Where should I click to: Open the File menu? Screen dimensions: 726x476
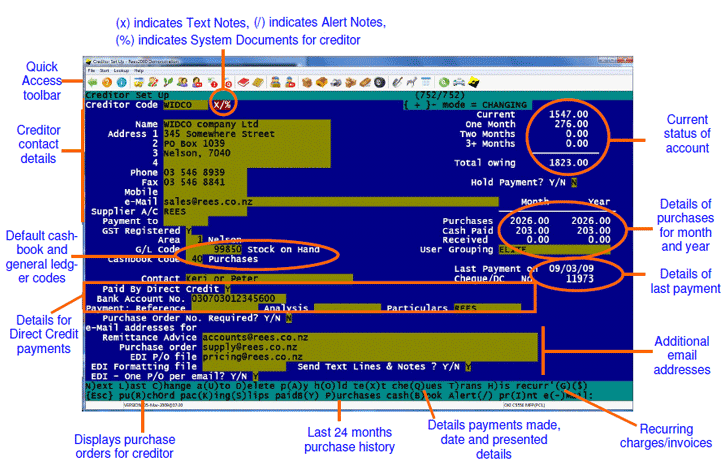point(91,71)
